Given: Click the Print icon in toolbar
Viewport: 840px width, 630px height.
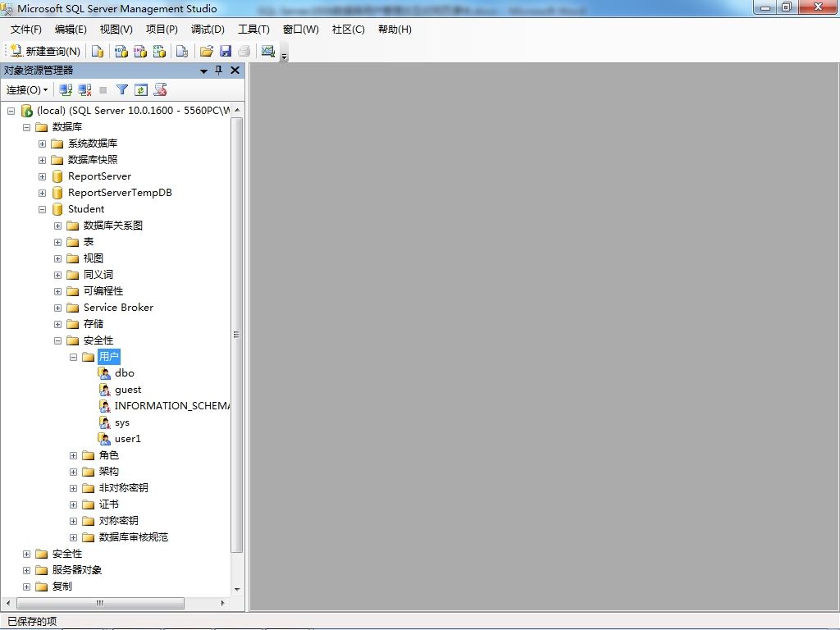Looking at the screenshot, I should pos(244,51).
